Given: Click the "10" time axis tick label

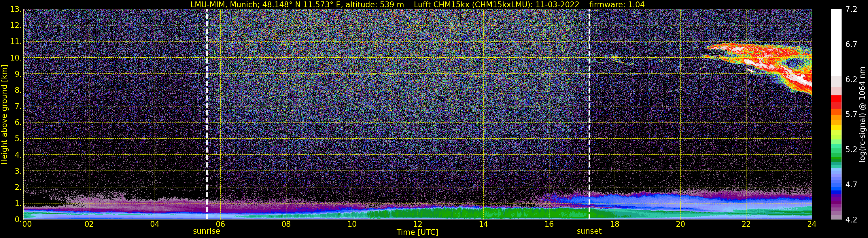Looking at the screenshot, I should 352,224.
